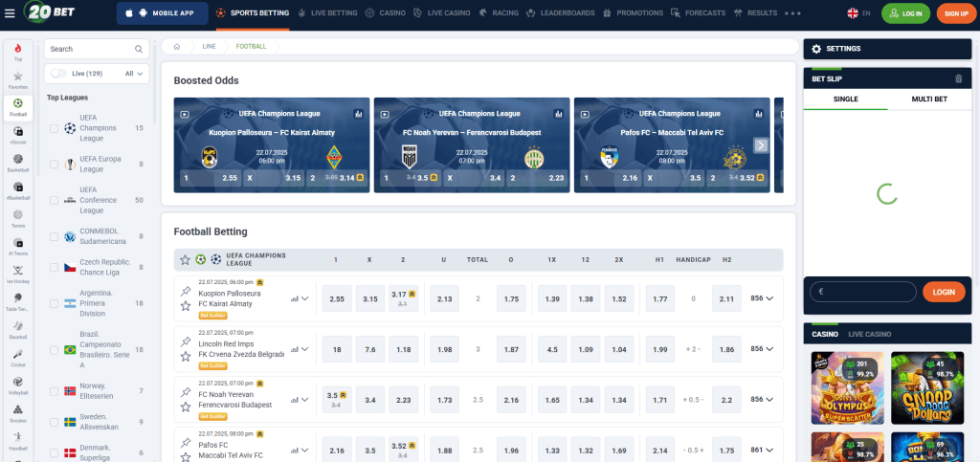This screenshot has width=980, height=462.
Task: Go to home via breadcrumb icon
Action: [x=177, y=46]
